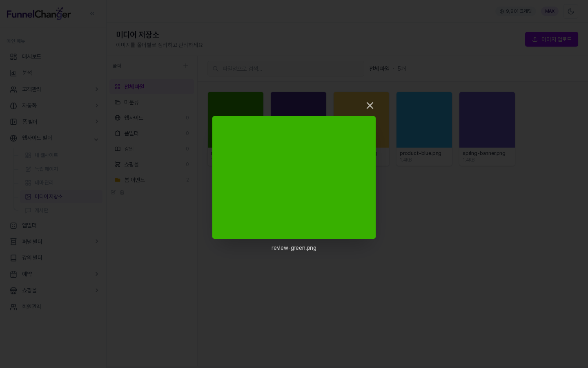Edit folder with pencil icon

[x=113, y=192]
